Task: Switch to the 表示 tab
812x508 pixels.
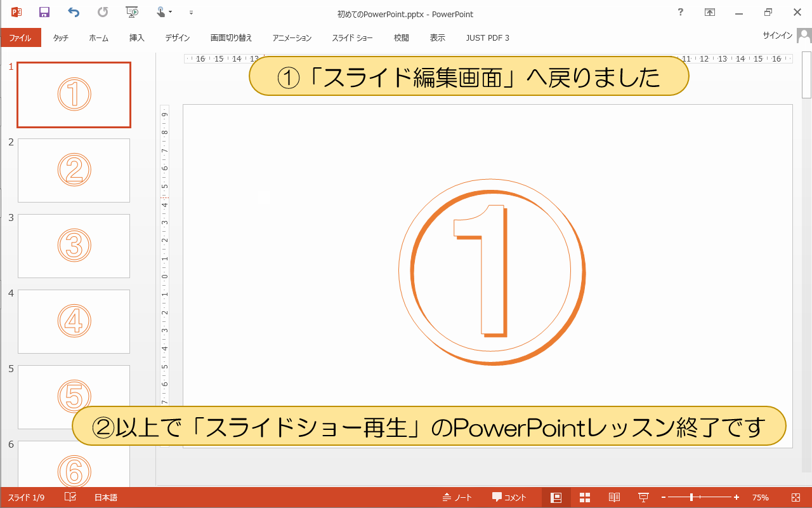Action: pos(437,38)
